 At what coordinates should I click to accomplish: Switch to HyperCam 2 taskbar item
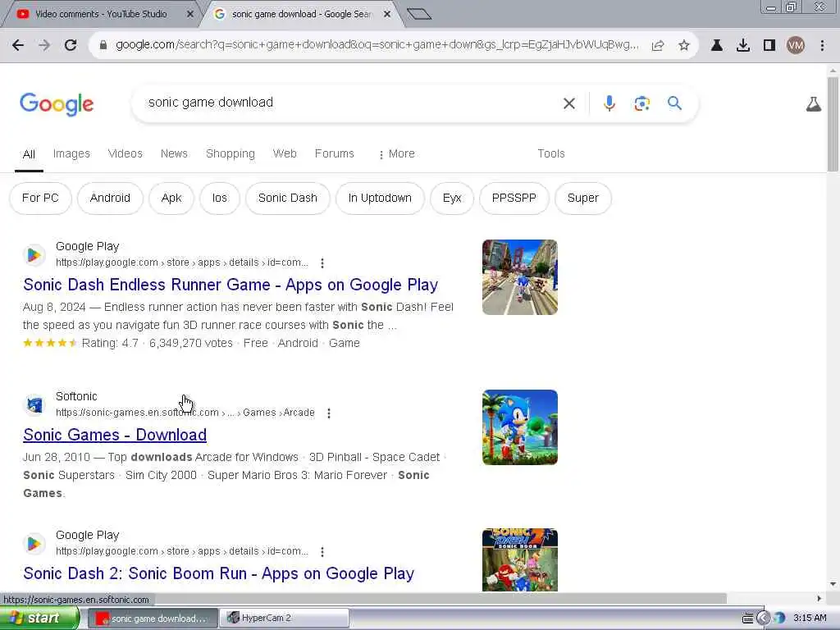(285, 619)
